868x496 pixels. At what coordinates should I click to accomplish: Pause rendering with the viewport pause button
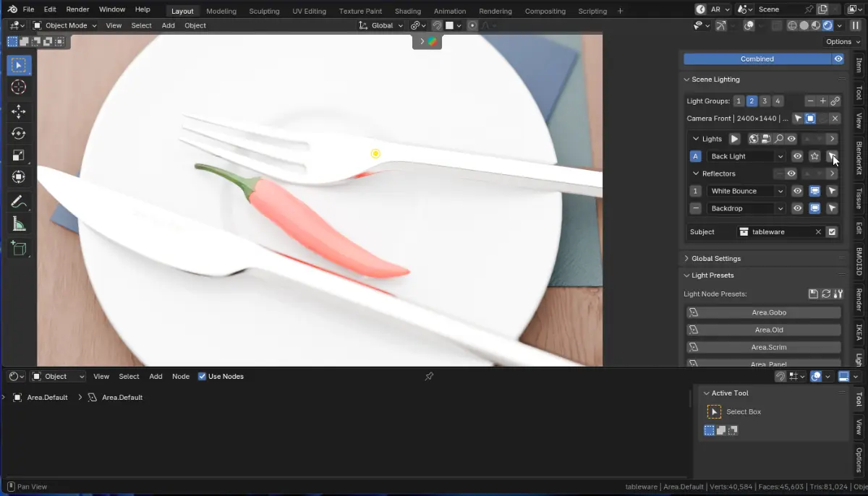coord(855,25)
